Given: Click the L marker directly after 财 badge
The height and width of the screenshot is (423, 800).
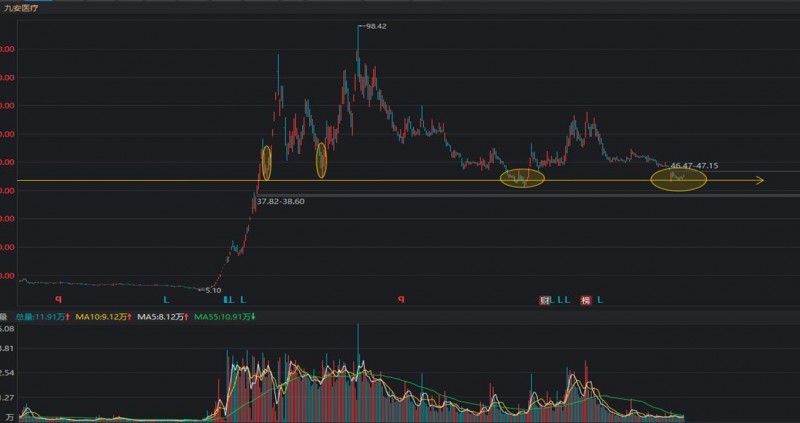Looking at the screenshot, I should [553, 300].
